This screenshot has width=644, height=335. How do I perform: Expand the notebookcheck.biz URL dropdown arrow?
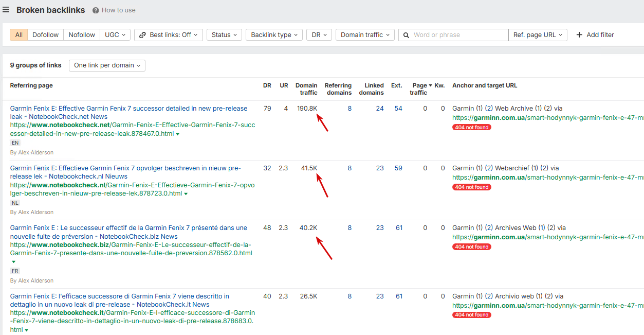(x=13, y=262)
